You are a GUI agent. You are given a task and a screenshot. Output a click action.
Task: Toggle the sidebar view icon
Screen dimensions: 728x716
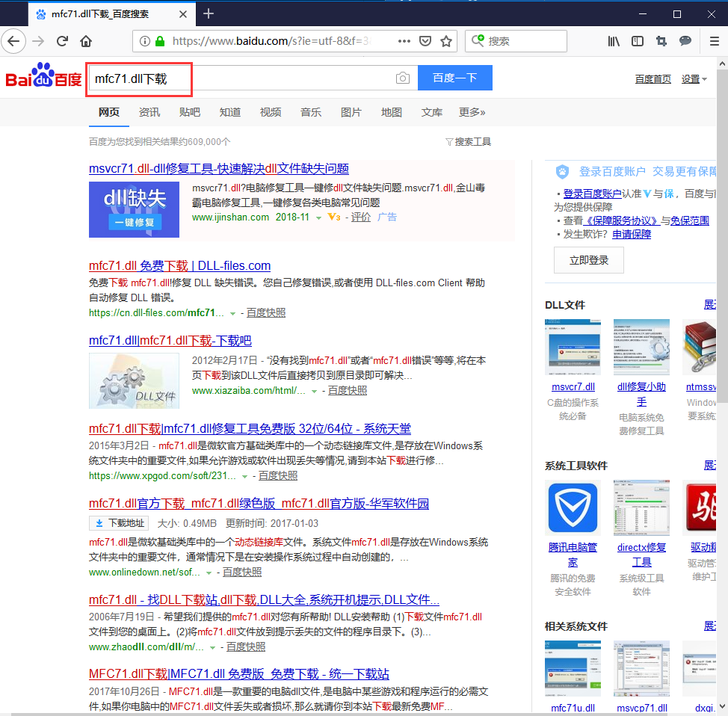pos(638,41)
